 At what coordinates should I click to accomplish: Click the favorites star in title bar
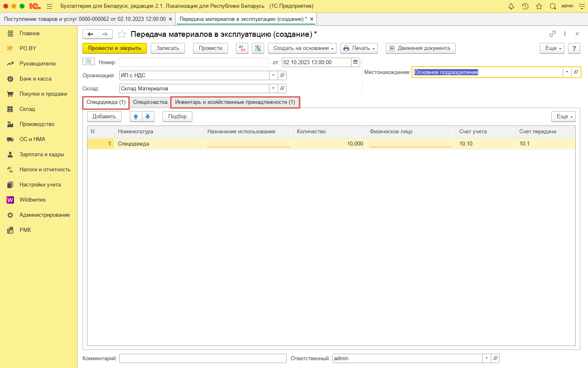(539, 6)
